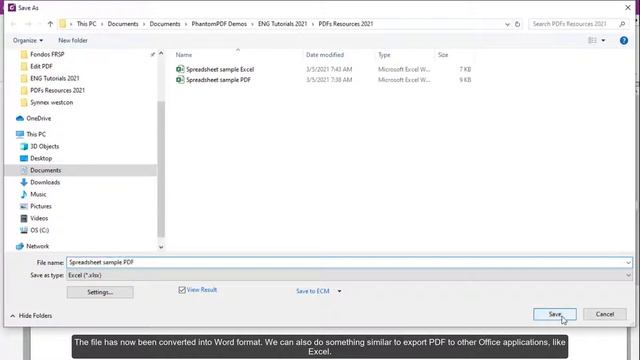This screenshot has height=360, width=640.
Task: Click PDFs Resources 2021 breadcrumb
Action: (346, 24)
